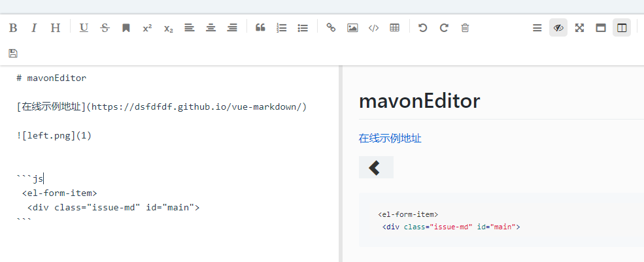Apply superscript formatting
The image size is (644, 262).
[148, 28]
